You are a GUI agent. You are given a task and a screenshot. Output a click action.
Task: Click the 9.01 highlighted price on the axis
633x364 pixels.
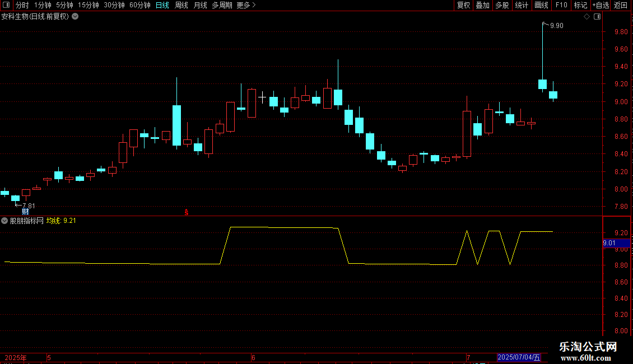click(x=616, y=243)
